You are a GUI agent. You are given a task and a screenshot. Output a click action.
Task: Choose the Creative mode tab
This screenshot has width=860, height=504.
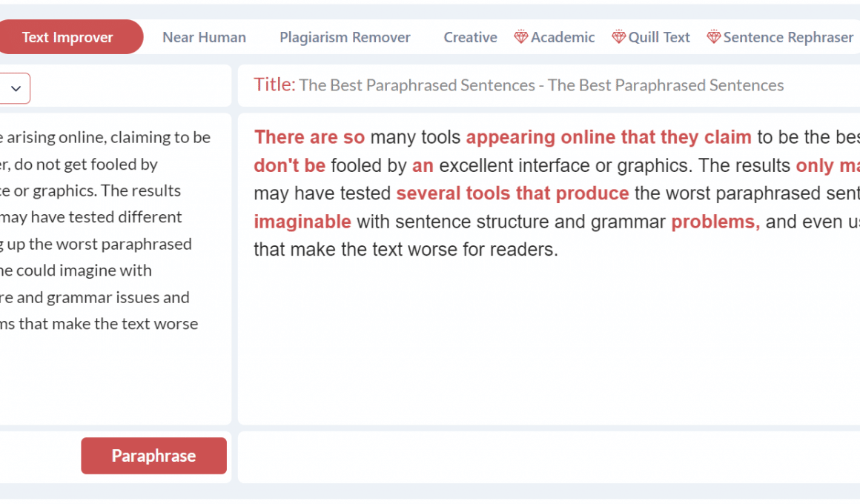(x=470, y=37)
